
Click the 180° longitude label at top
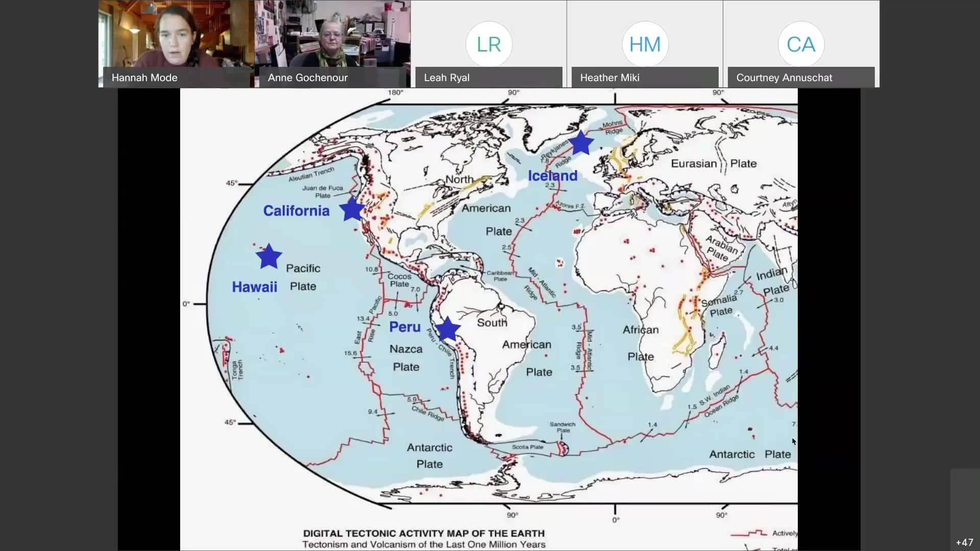396,92
